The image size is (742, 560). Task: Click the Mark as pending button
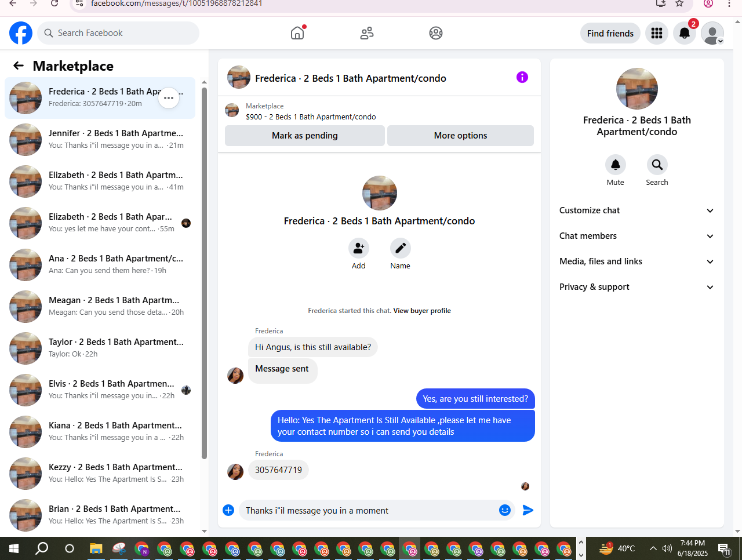pos(305,136)
